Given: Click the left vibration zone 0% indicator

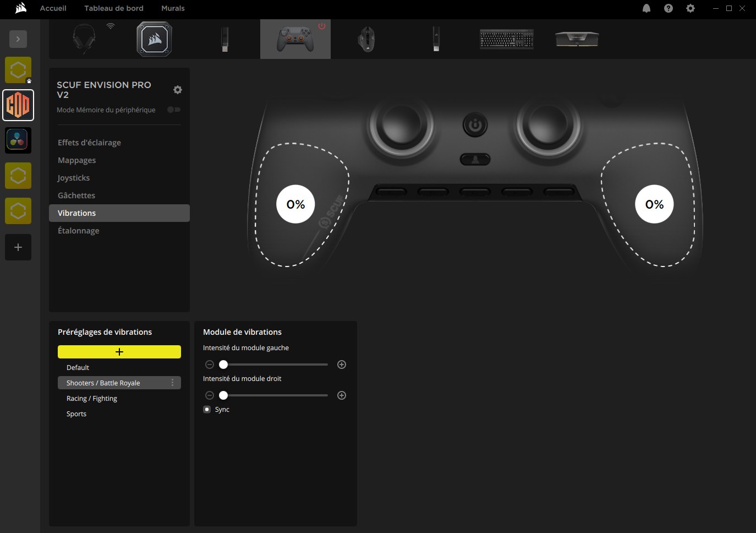Looking at the screenshot, I should pyautogui.click(x=295, y=204).
